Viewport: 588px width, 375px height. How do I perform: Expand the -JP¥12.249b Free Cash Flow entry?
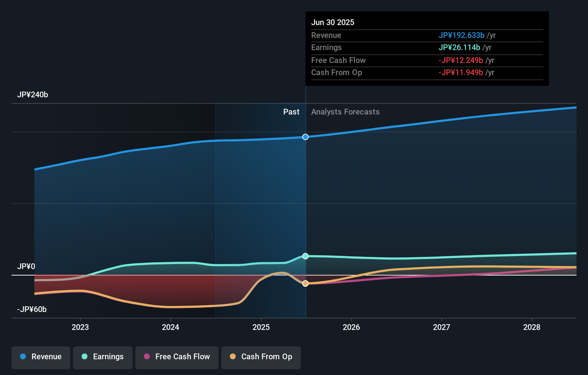(460, 60)
